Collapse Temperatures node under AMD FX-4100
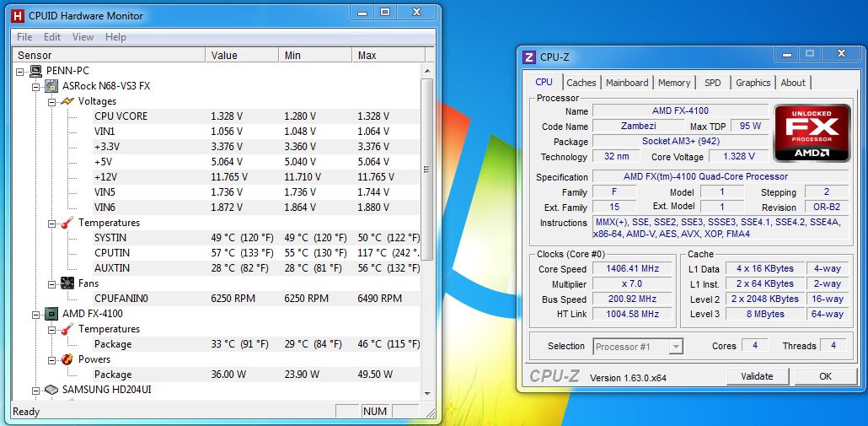The image size is (868, 426). click(51, 330)
